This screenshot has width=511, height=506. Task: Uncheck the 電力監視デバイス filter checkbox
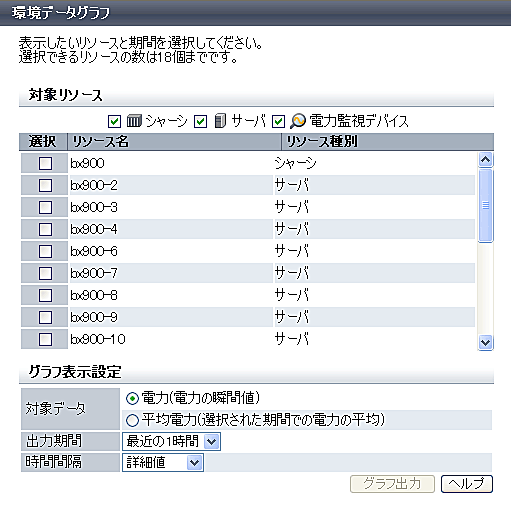point(278,121)
